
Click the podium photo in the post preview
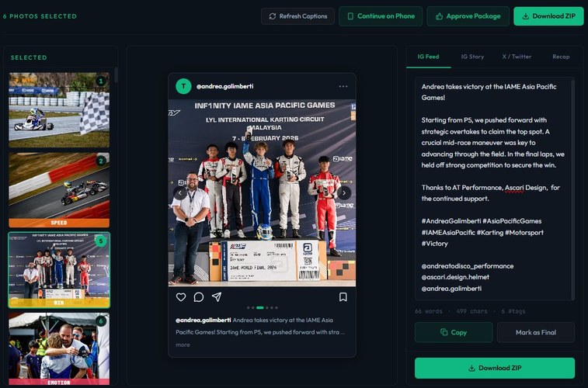click(x=262, y=193)
